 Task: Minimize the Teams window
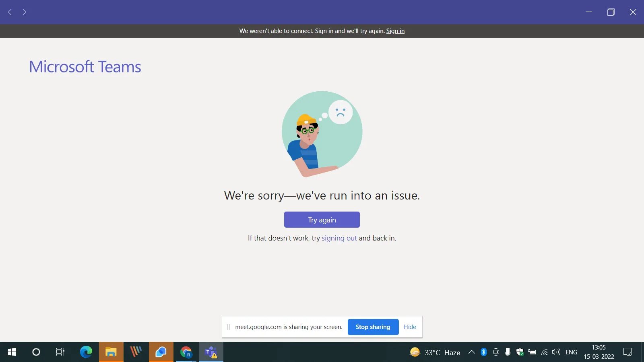(589, 12)
